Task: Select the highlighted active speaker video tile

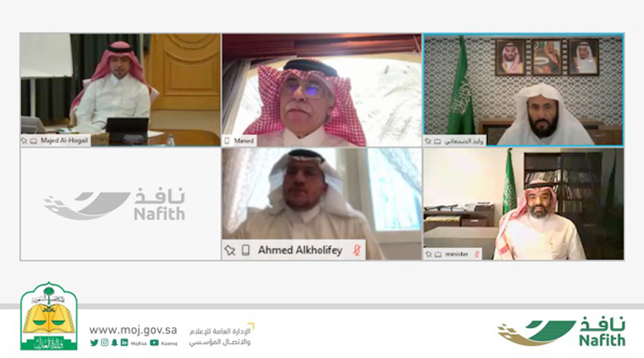Action: click(x=524, y=90)
